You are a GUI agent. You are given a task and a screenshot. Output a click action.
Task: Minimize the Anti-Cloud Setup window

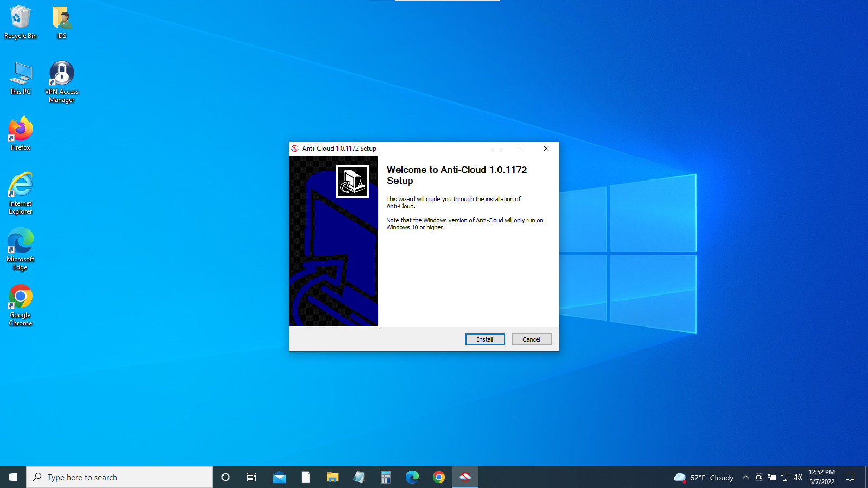497,149
